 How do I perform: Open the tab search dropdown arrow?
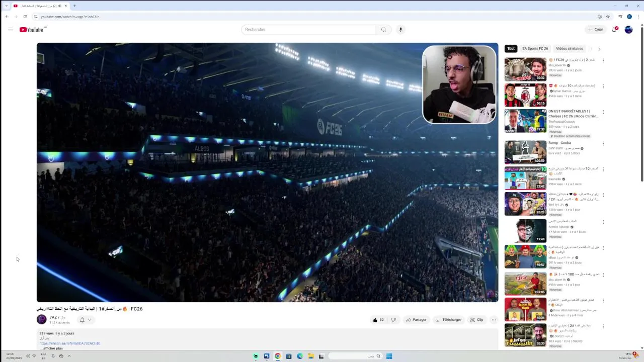coord(6,6)
